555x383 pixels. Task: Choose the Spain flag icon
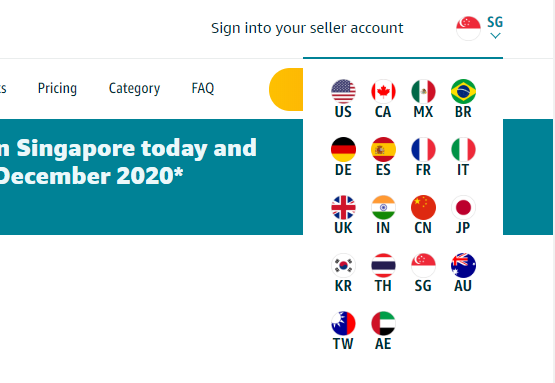click(x=383, y=149)
